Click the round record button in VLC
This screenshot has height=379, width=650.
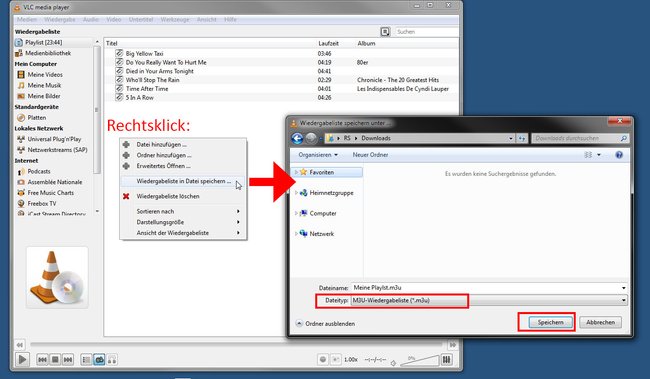point(323,360)
